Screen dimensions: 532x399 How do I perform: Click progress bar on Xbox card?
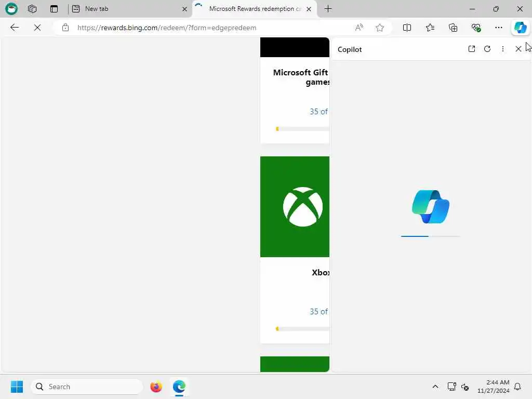303,329
